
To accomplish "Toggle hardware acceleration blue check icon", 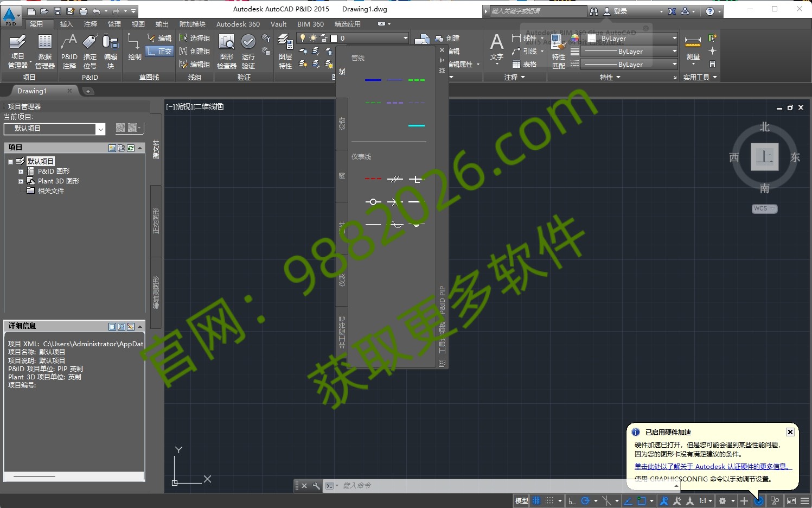I will pos(759,501).
